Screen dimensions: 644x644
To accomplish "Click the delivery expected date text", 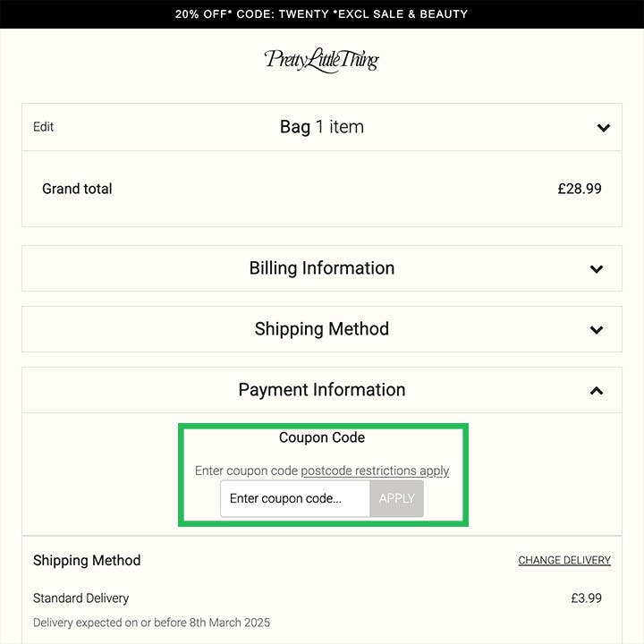I will [151, 622].
